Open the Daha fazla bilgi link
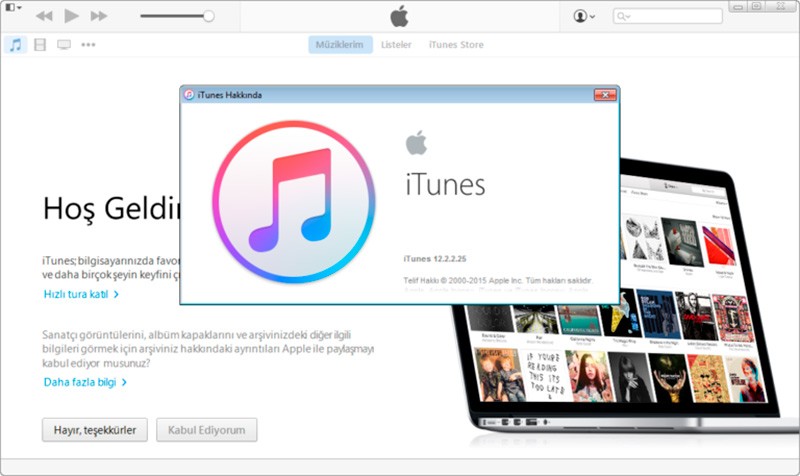Screen dimensions: 800x476 (85, 382)
